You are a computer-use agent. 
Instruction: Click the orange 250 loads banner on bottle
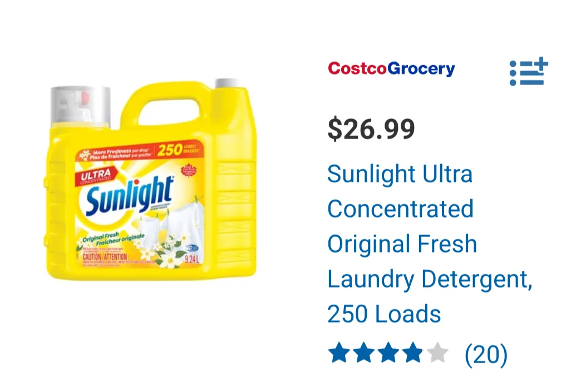coord(141,151)
